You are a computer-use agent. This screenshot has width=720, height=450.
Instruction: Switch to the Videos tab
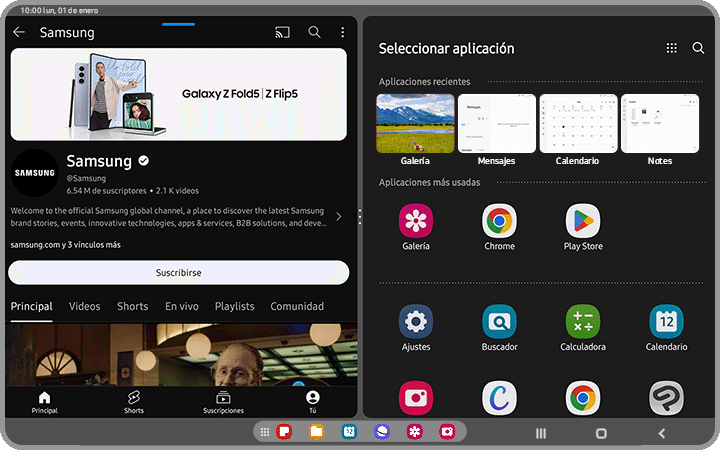tap(85, 307)
